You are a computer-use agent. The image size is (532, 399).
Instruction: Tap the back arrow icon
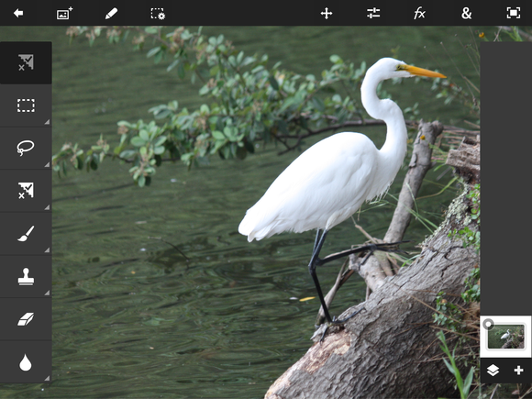point(18,13)
